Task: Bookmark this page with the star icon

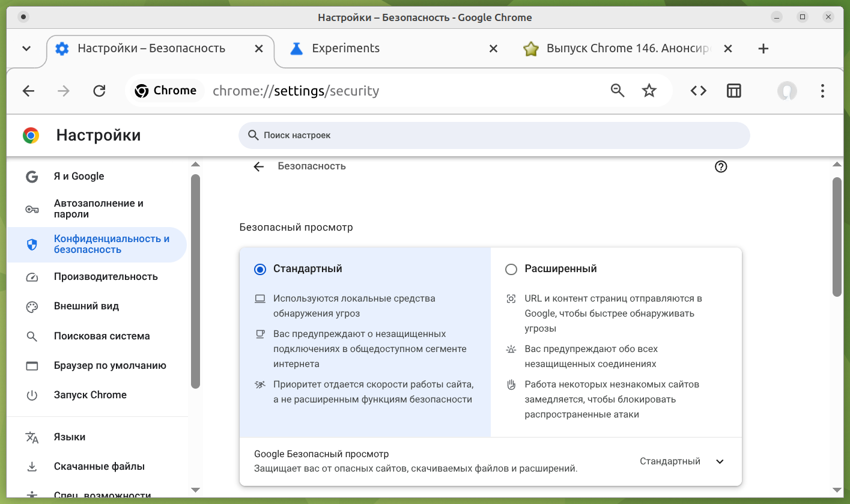Action: pos(649,91)
